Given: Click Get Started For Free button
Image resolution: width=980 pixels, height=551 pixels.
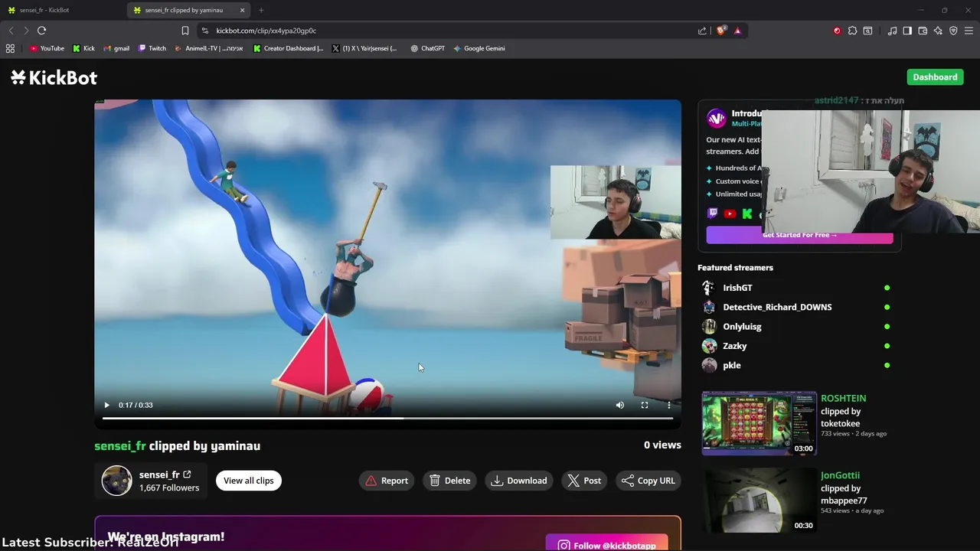Looking at the screenshot, I should point(799,235).
